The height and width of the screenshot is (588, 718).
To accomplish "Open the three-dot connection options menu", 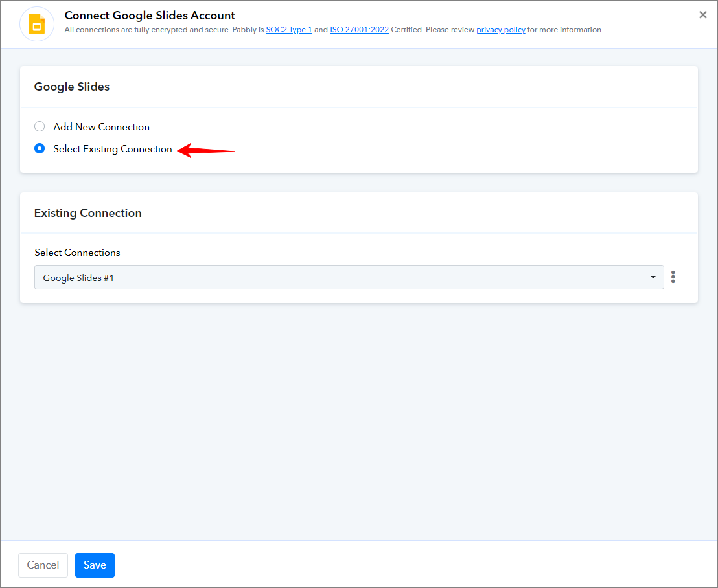I will coord(673,277).
